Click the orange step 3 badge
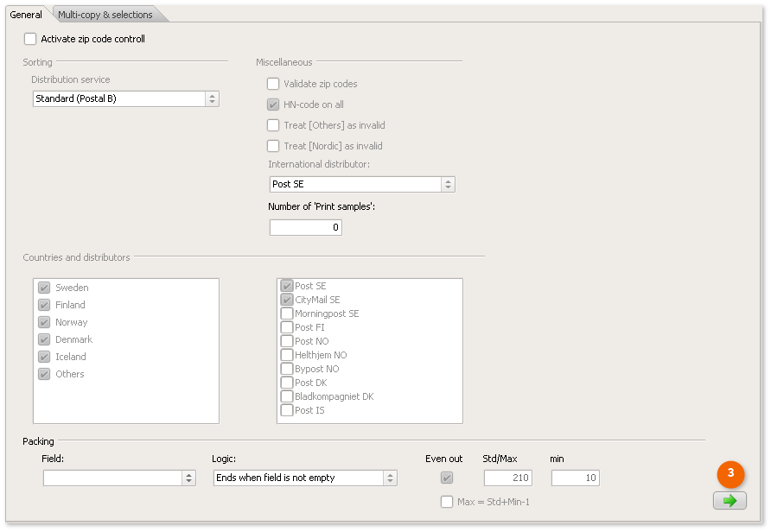 tap(730, 473)
